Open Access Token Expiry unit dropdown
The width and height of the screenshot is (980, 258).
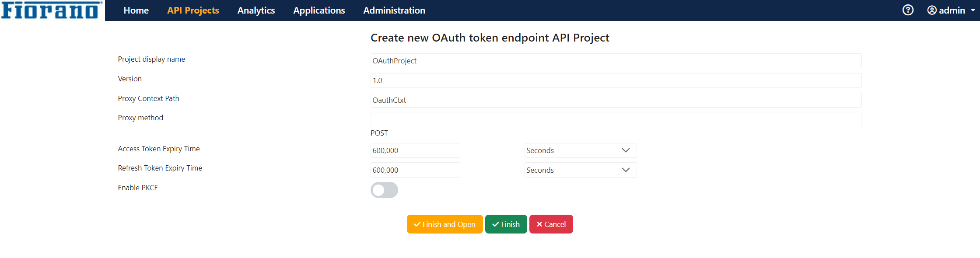pyautogui.click(x=580, y=150)
